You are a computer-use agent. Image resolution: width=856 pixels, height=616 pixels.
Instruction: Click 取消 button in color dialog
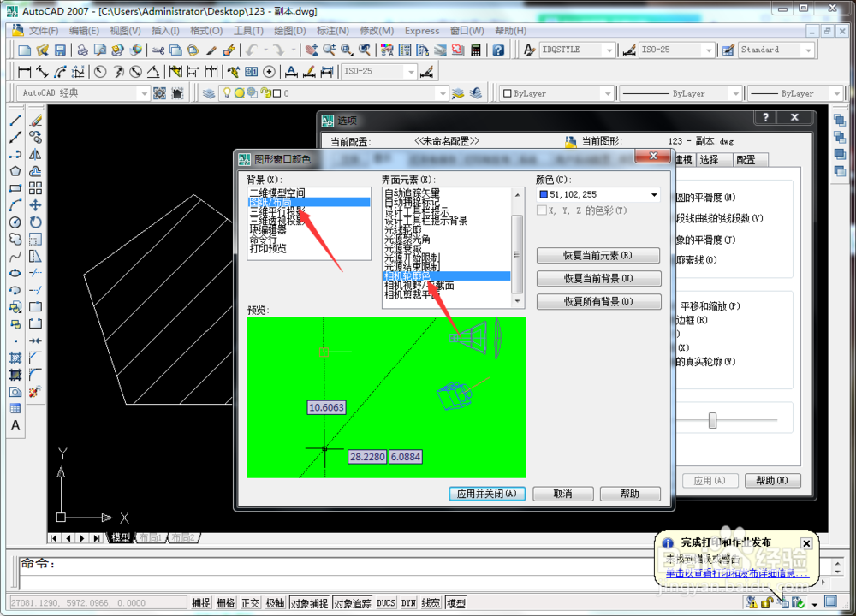[x=563, y=494]
